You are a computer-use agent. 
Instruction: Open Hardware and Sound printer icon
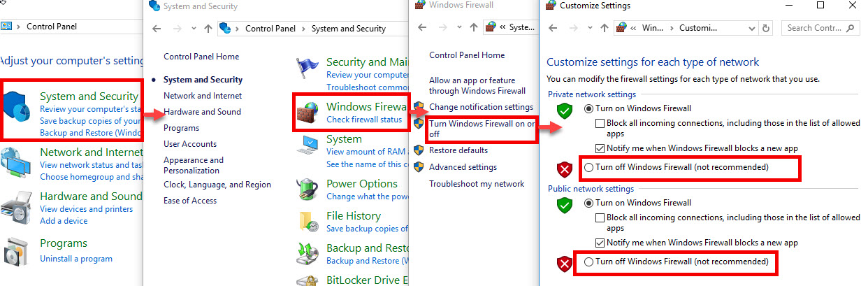pos(16,208)
